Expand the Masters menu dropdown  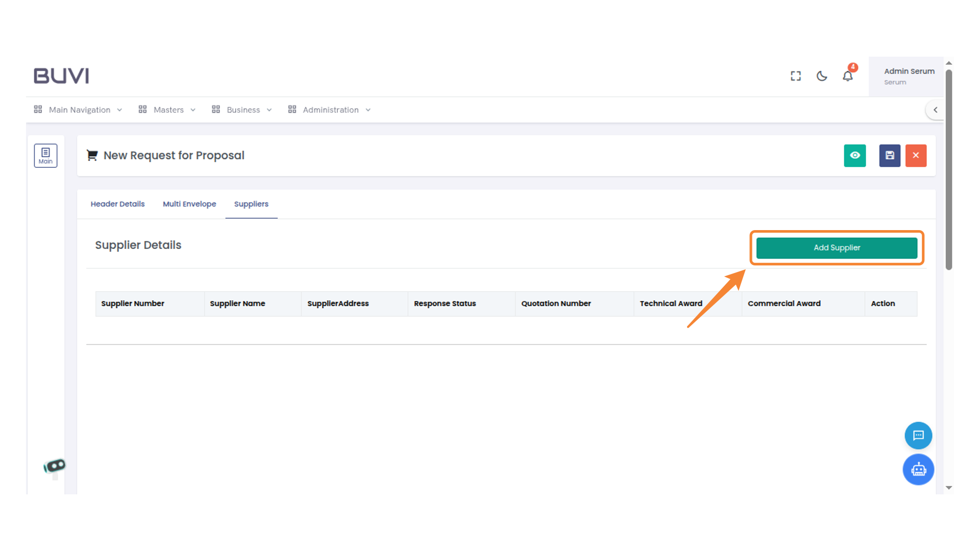pyautogui.click(x=167, y=110)
